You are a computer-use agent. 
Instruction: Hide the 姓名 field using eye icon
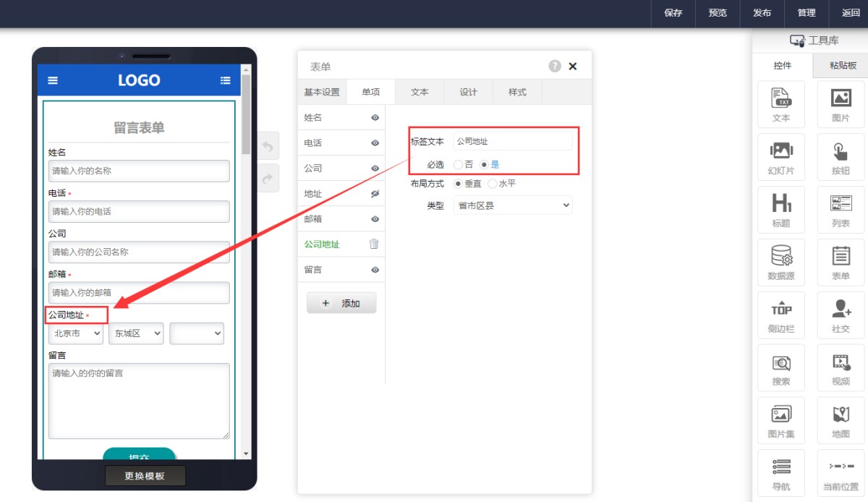(375, 118)
